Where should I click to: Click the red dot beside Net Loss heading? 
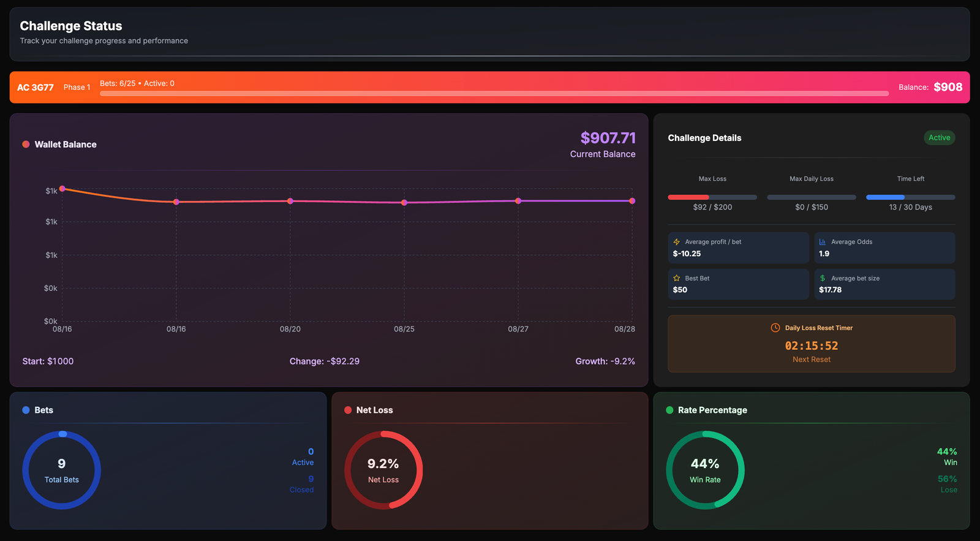click(x=348, y=410)
